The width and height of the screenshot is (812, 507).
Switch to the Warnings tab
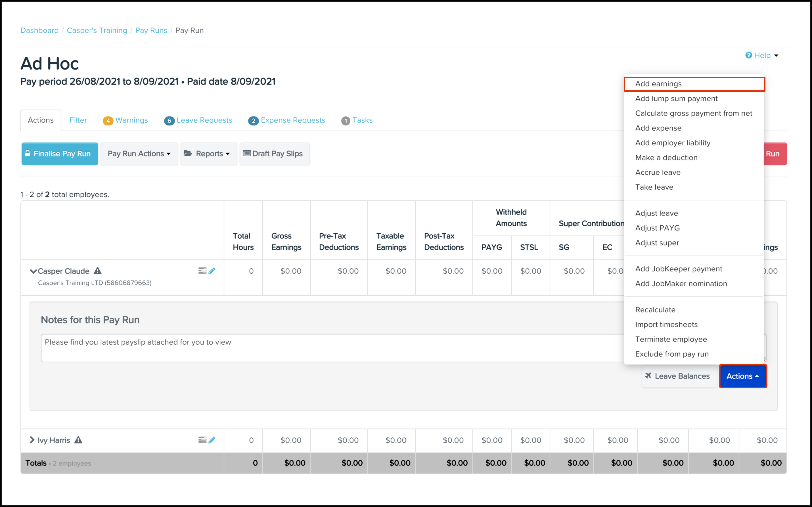pyautogui.click(x=126, y=120)
